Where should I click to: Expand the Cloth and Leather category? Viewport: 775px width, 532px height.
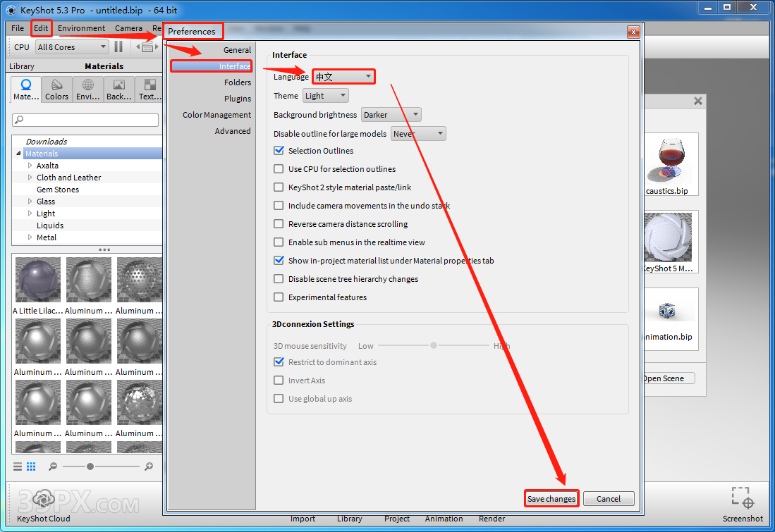click(x=30, y=178)
